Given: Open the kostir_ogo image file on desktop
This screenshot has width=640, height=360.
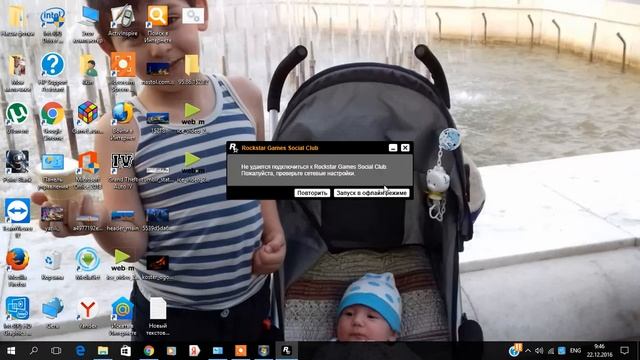Looking at the screenshot, I should (158, 267).
